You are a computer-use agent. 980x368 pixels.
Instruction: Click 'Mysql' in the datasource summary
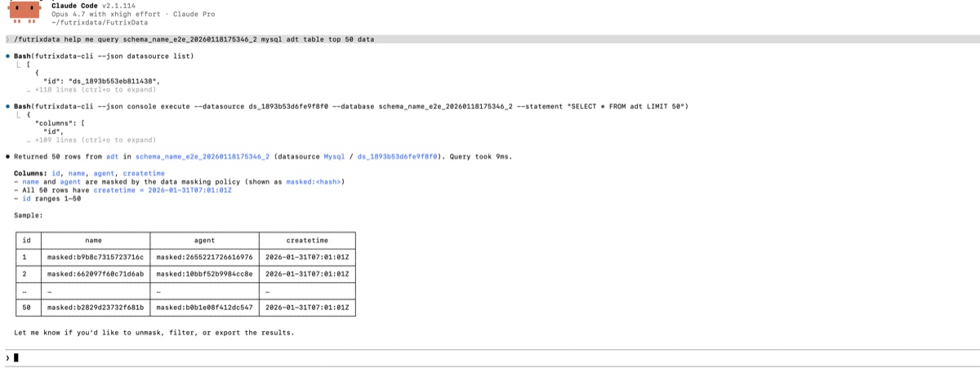[x=335, y=156]
